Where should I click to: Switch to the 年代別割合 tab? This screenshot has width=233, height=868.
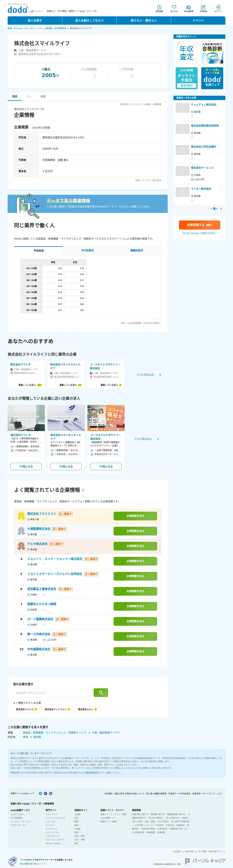(x=88, y=251)
